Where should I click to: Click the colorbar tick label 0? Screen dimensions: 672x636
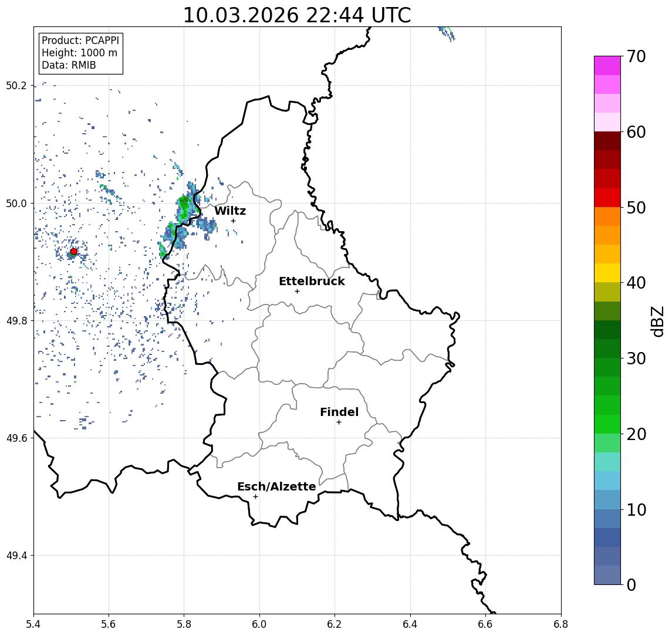632,584
